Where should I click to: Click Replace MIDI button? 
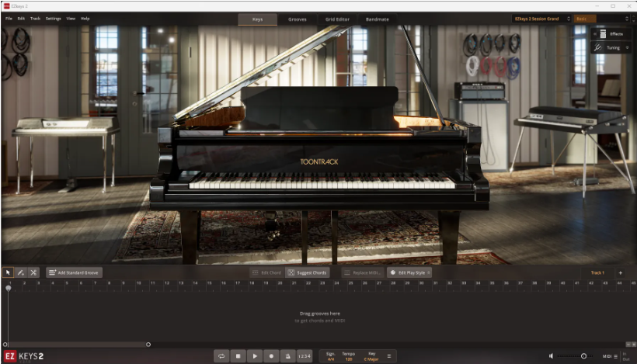tap(362, 272)
